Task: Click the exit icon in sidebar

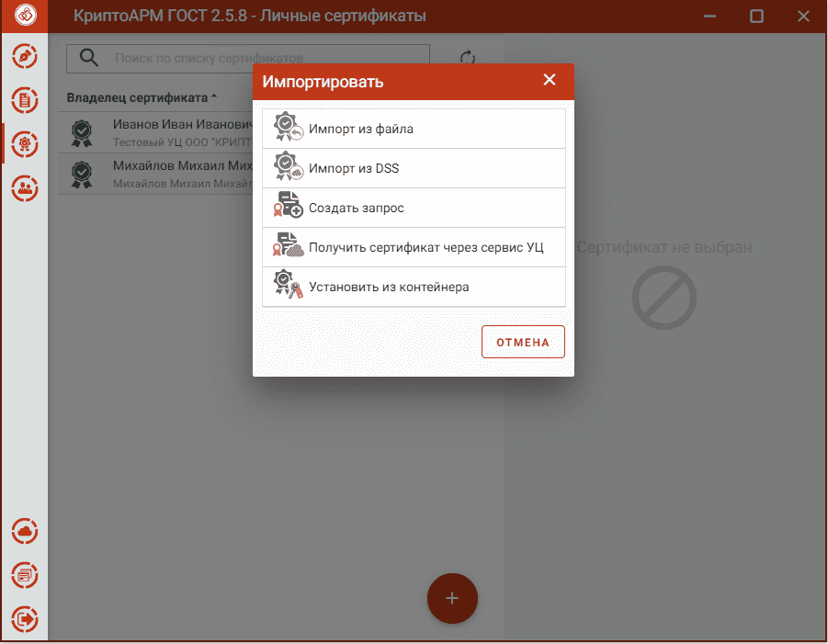Action: coord(25,618)
